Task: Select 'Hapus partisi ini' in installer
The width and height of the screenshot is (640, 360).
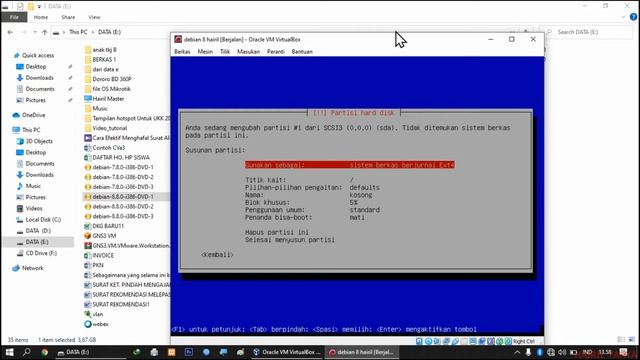Action: (x=277, y=232)
